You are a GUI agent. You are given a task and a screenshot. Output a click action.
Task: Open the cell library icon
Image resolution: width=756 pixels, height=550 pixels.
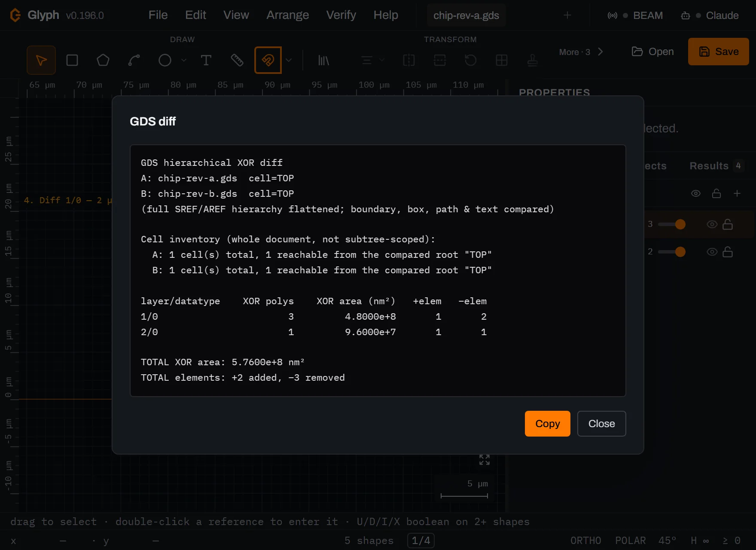(x=323, y=60)
